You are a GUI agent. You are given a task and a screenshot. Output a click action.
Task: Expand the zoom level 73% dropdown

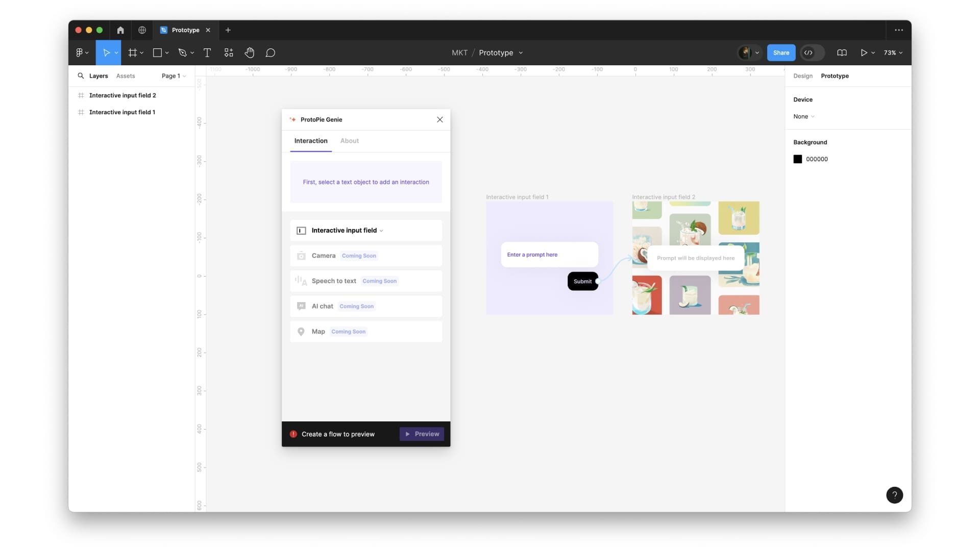(x=893, y=53)
